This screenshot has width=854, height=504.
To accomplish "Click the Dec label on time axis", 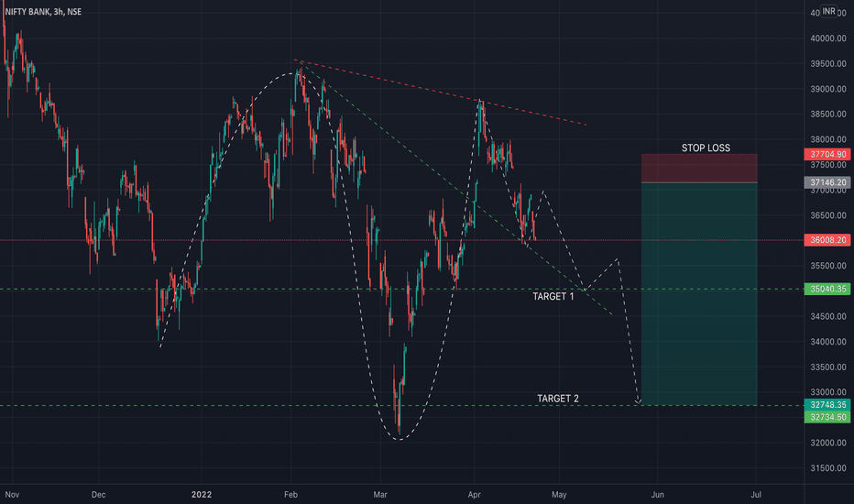I will click(98, 495).
